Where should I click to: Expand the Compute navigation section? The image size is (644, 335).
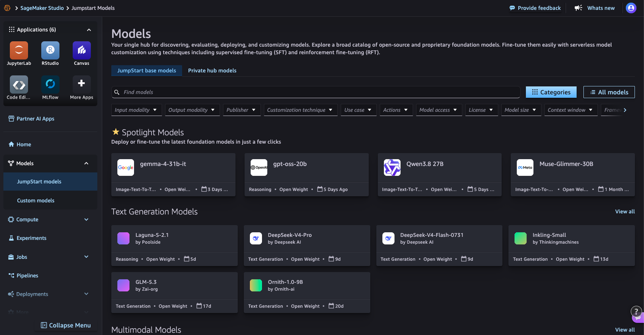[x=86, y=219]
